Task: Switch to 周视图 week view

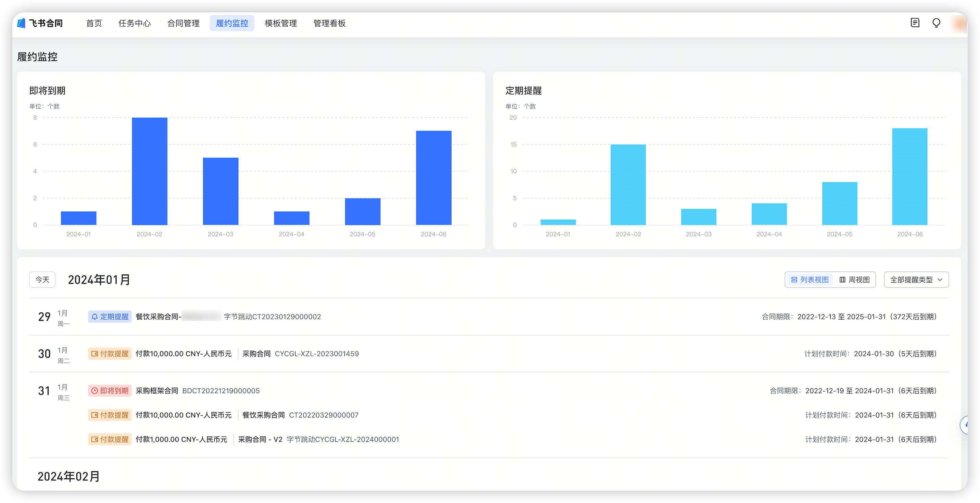Action: click(855, 280)
